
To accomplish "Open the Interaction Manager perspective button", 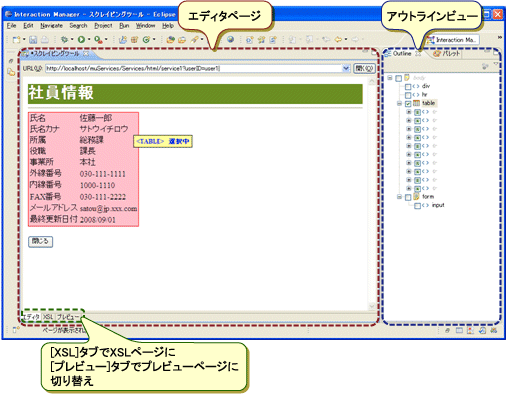I will [x=453, y=40].
